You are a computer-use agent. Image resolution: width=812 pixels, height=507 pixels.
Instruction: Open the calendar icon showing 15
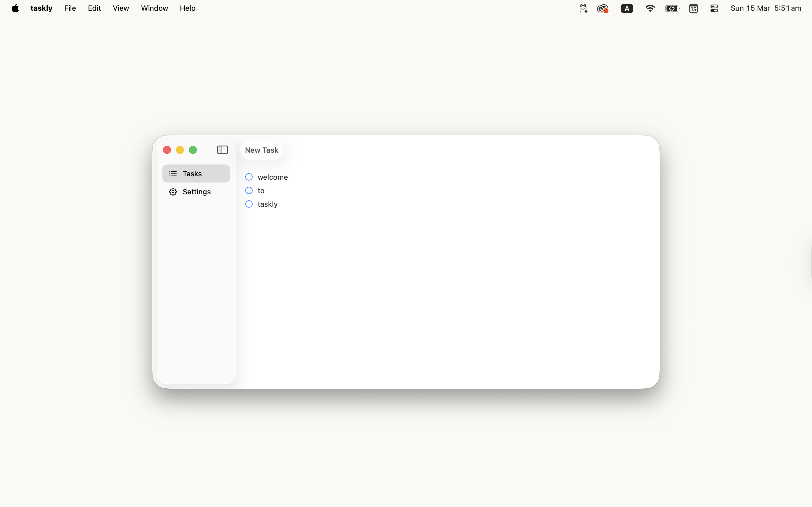tap(693, 8)
